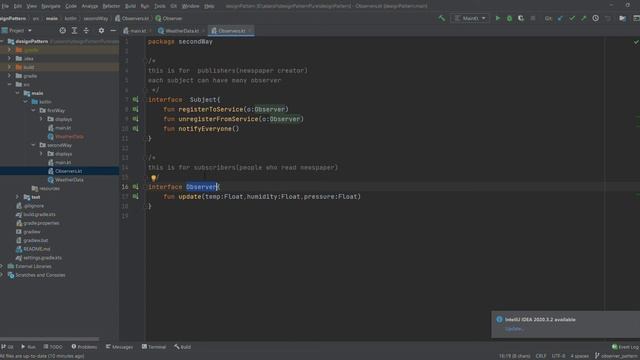Click the locate file target icon in Project panel
The height and width of the screenshot is (360, 640).
point(62,31)
